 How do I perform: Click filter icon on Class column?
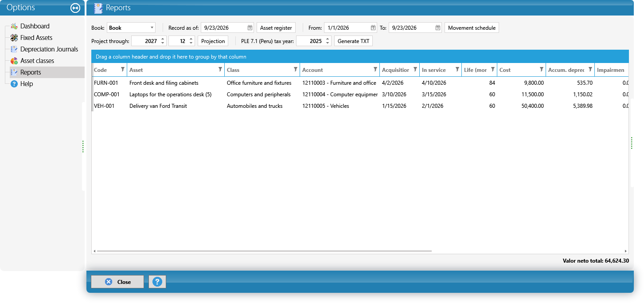click(x=296, y=70)
